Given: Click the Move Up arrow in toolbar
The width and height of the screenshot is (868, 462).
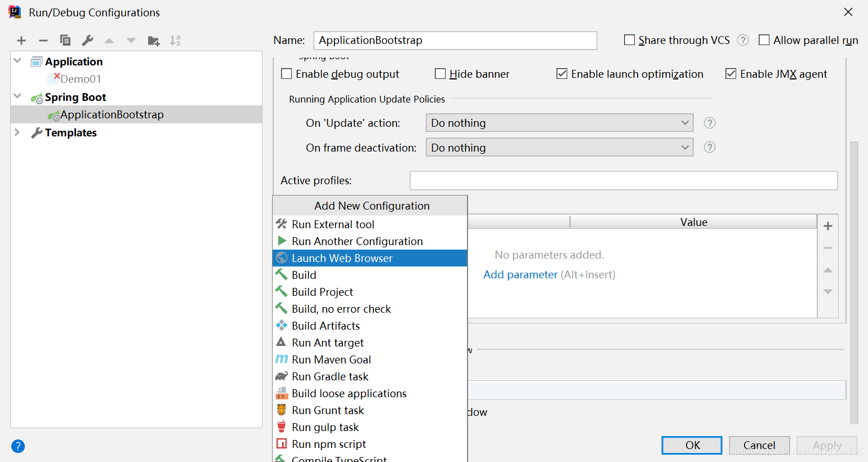Looking at the screenshot, I should (109, 41).
